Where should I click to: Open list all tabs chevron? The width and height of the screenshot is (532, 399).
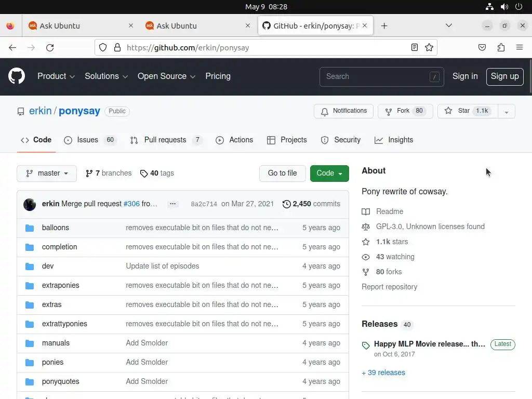pos(448,25)
